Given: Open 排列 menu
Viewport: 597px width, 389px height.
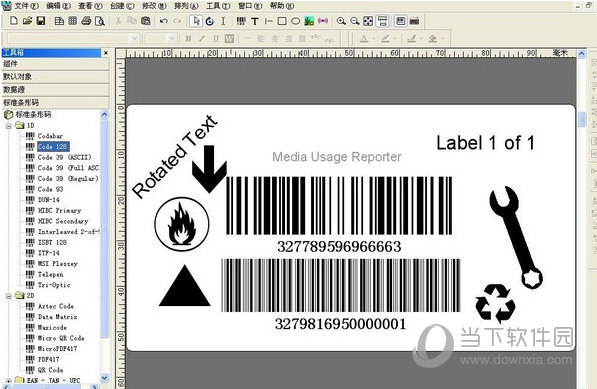Looking at the screenshot, I should click(x=186, y=6).
